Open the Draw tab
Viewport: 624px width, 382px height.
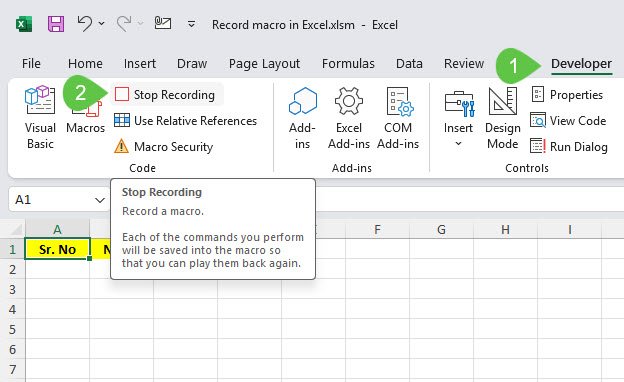(x=192, y=64)
